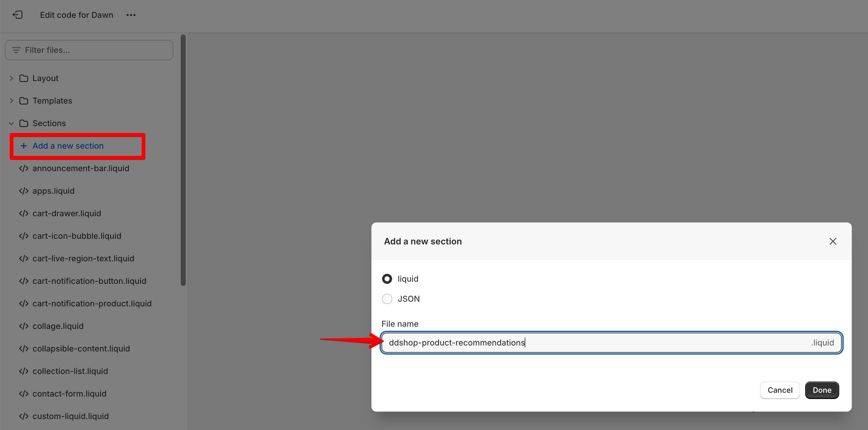Open collapsible-content.liquid file
This screenshot has height=430, width=868.
pyautogui.click(x=81, y=349)
